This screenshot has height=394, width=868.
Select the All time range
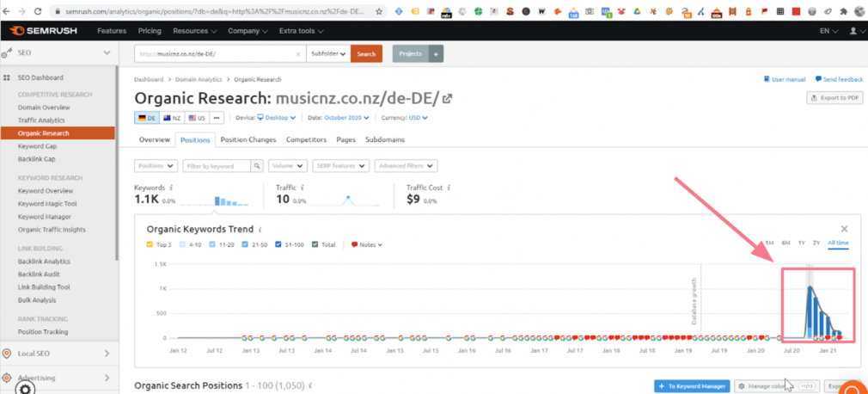[x=838, y=243]
